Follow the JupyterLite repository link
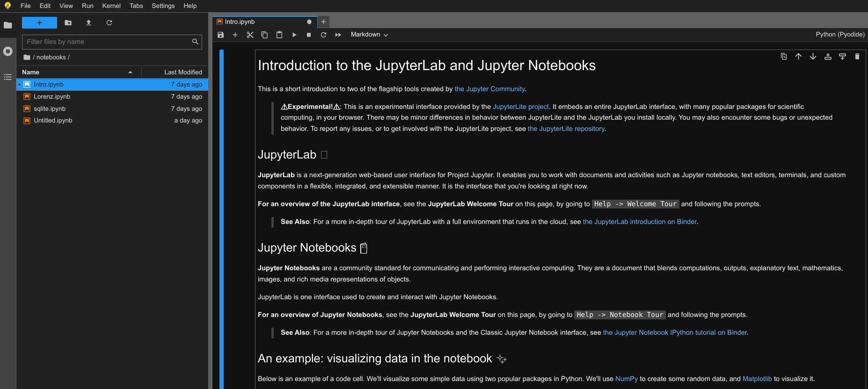 point(566,129)
